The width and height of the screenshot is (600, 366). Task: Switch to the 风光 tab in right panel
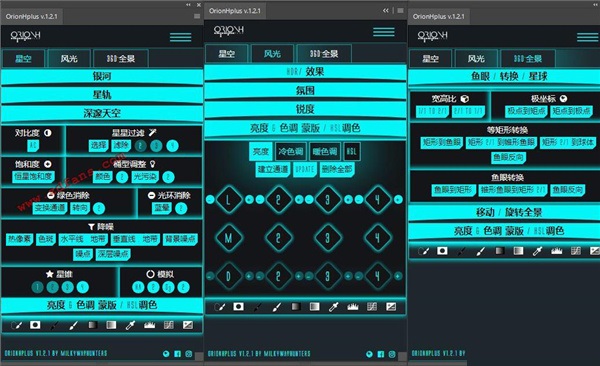[x=476, y=59]
